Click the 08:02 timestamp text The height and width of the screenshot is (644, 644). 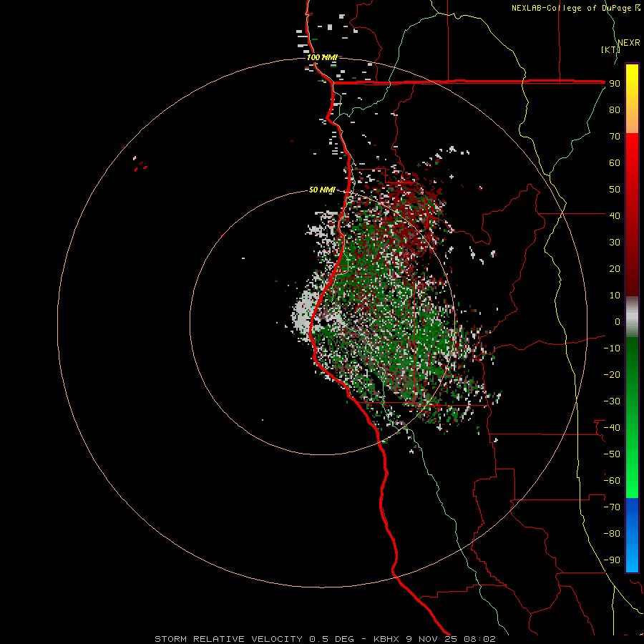pos(479,639)
